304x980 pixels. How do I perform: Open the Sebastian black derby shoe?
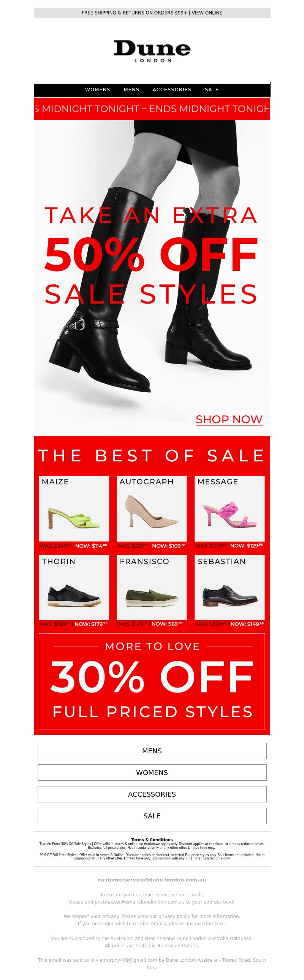pyautogui.click(x=230, y=591)
